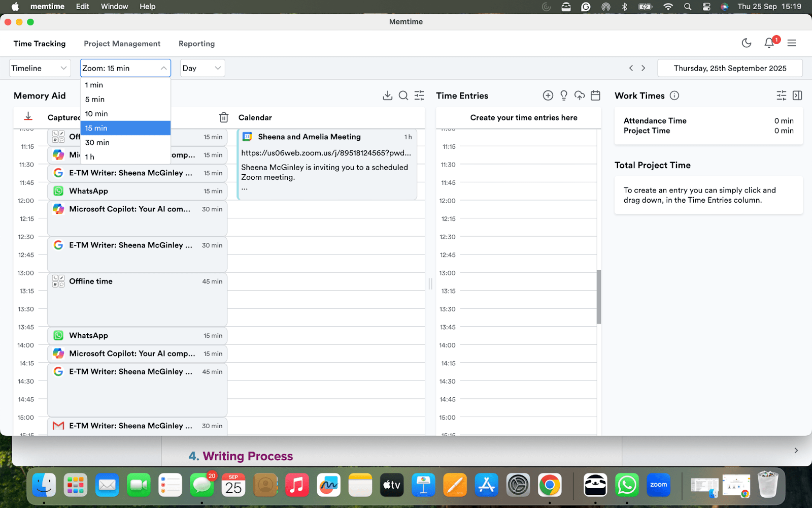Select Microsoft Copilot 30 min activity
The height and width of the screenshot is (508, 812).
[137, 218]
